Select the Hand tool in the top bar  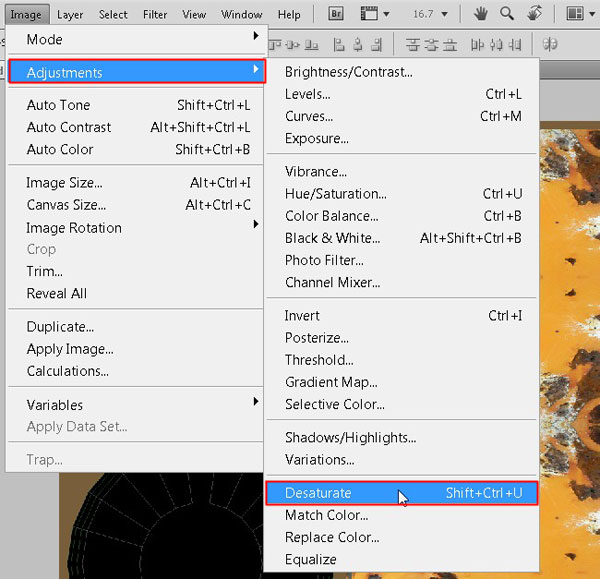482,14
